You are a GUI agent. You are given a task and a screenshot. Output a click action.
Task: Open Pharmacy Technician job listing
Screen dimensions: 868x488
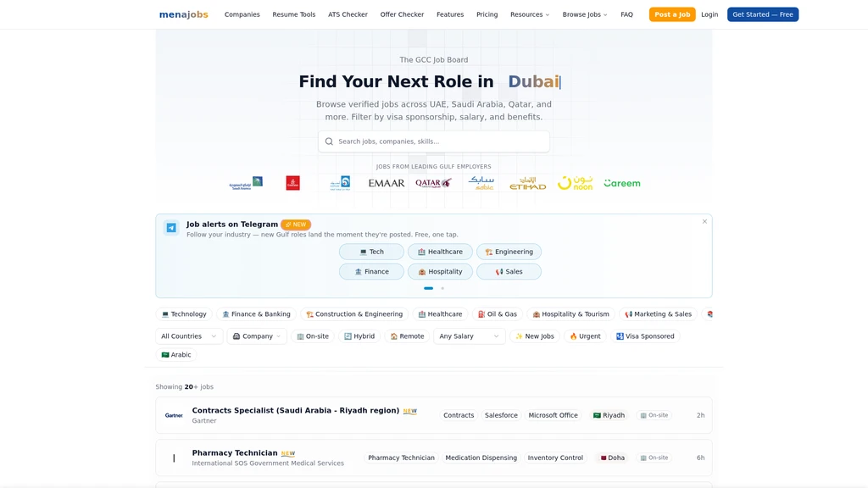[433, 457]
